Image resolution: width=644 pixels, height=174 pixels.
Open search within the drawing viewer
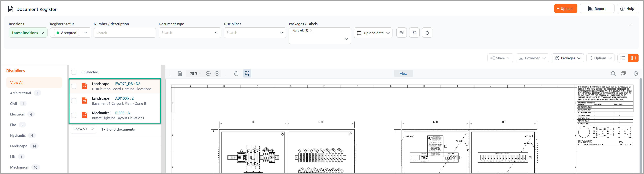click(613, 73)
